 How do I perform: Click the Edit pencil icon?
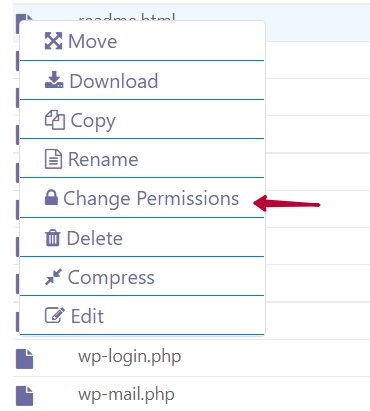[55, 315]
